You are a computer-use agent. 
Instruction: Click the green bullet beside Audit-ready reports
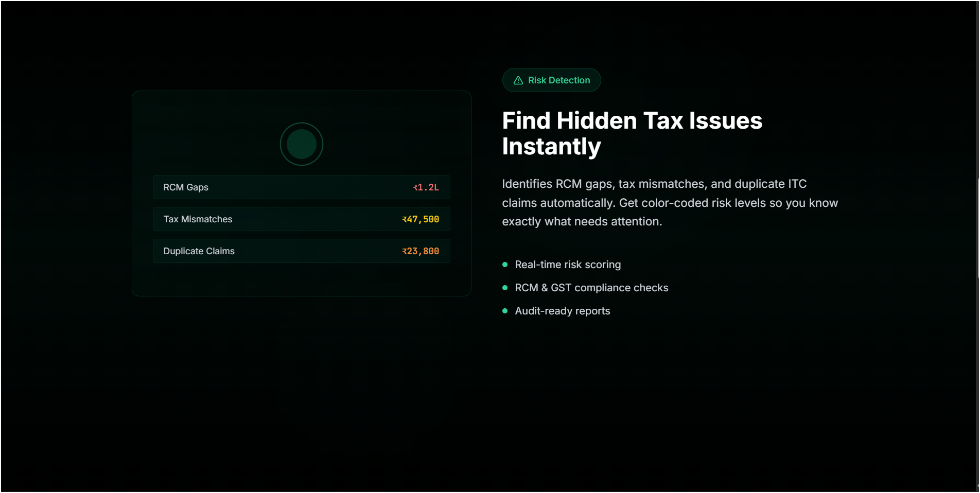(x=504, y=311)
